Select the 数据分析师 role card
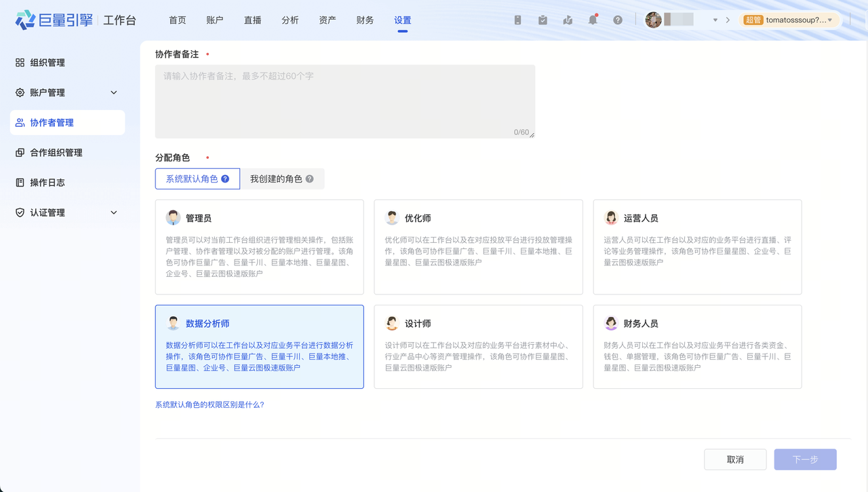Image resolution: width=868 pixels, height=492 pixels. pos(260,347)
